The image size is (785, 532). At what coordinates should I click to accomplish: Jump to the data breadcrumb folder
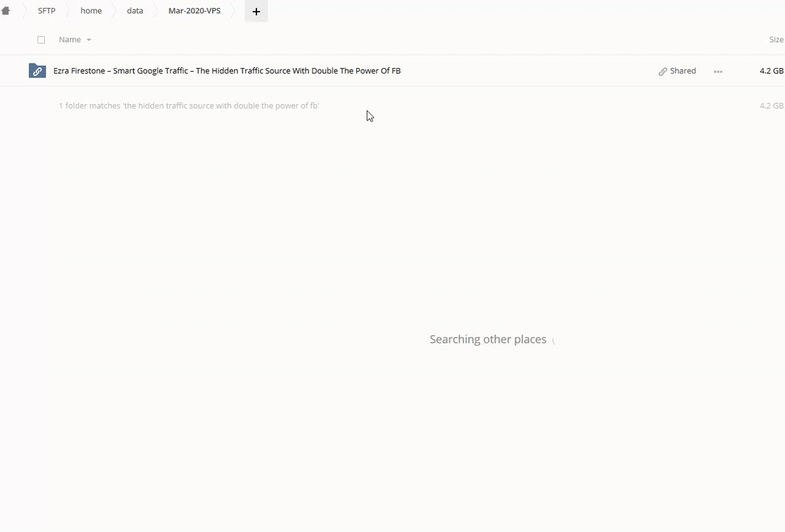135,11
